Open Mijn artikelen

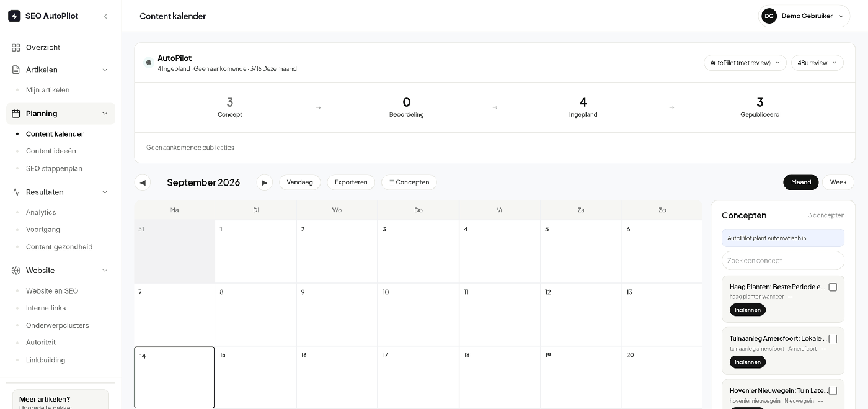click(48, 90)
